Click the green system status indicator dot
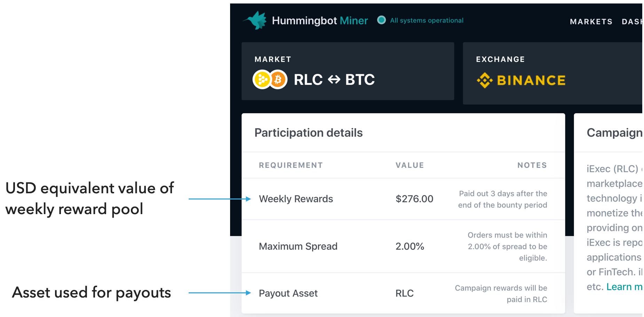Image resolution: width=644 pixels, height=317 pixels. click(382, 20)
